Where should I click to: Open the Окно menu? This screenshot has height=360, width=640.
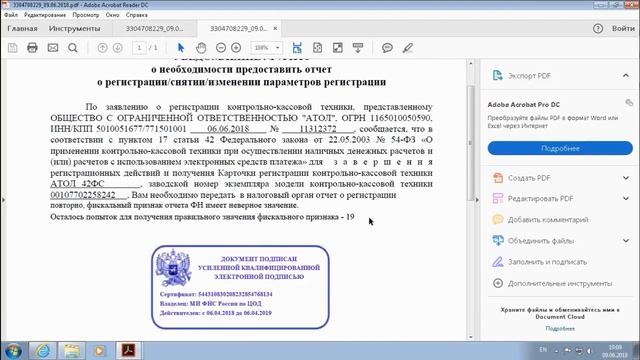click(x=112, y=15)
